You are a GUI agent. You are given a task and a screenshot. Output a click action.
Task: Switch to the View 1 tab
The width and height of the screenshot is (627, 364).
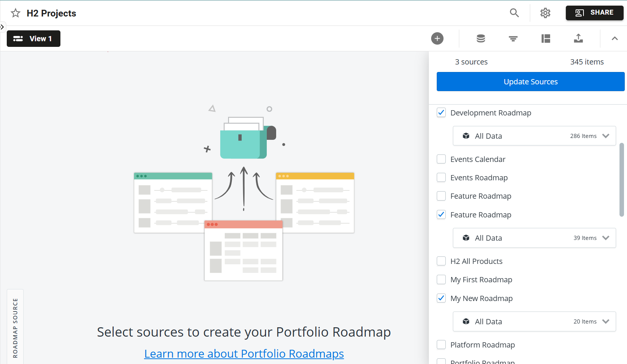33,38
